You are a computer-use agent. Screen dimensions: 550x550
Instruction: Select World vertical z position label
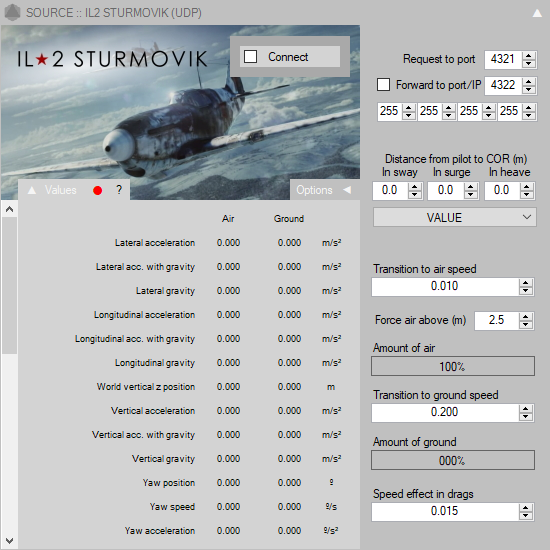[x=146, y=387]
